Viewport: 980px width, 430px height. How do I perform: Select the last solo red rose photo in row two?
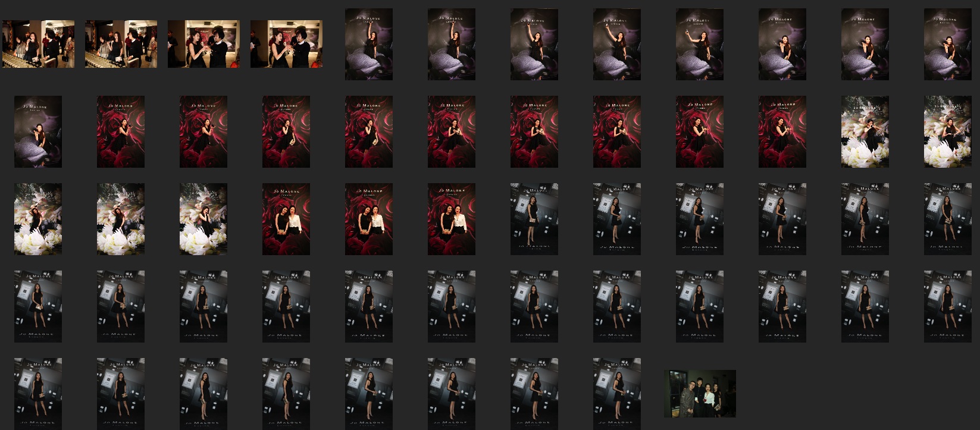point(782,131)
